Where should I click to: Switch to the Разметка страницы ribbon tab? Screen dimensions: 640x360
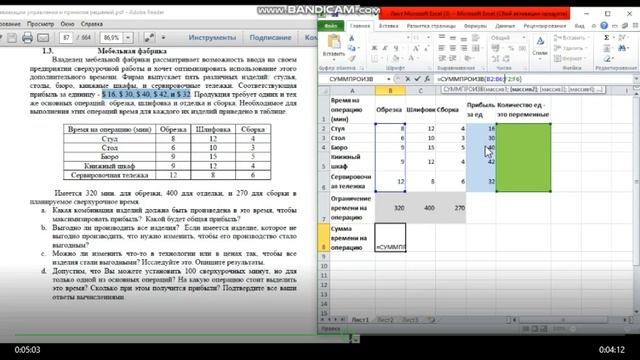pos(431,26)
